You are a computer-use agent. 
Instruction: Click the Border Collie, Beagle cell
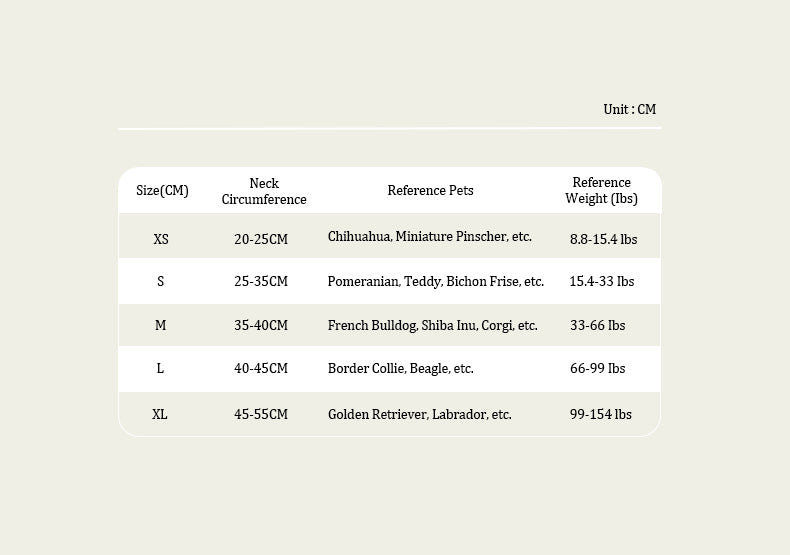pyautogui.click(x=400, y=368)
